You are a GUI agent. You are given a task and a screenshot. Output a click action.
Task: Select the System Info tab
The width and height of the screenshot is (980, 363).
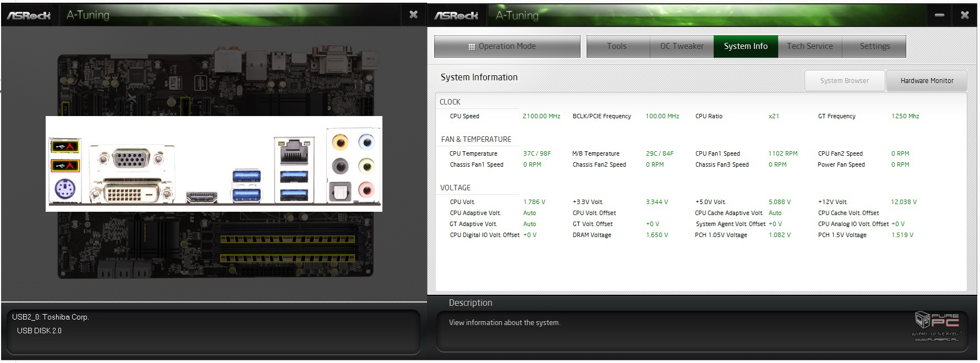point(746,46)
